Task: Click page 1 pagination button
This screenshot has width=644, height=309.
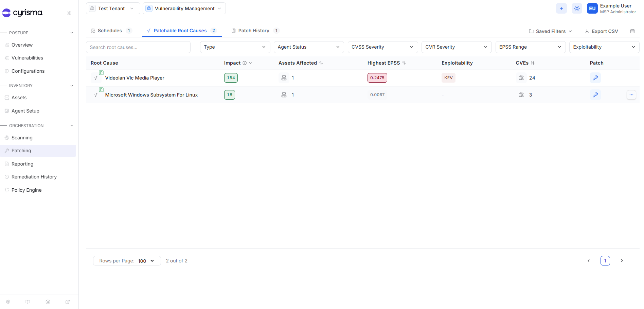Action: click(605, 261)
